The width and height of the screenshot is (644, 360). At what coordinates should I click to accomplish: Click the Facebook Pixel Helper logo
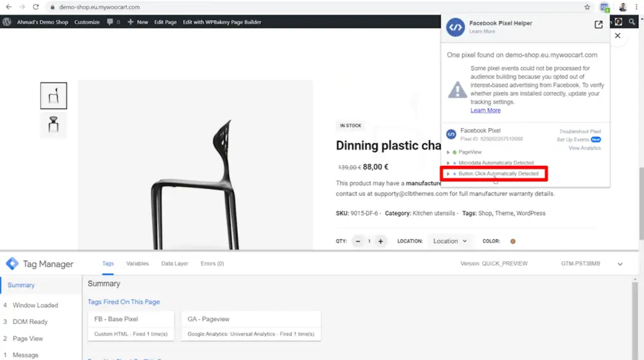[x=455, y=27]
